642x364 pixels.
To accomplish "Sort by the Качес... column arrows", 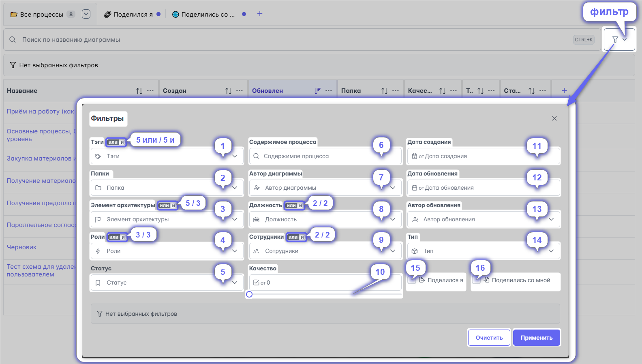I will coord(442,91).
